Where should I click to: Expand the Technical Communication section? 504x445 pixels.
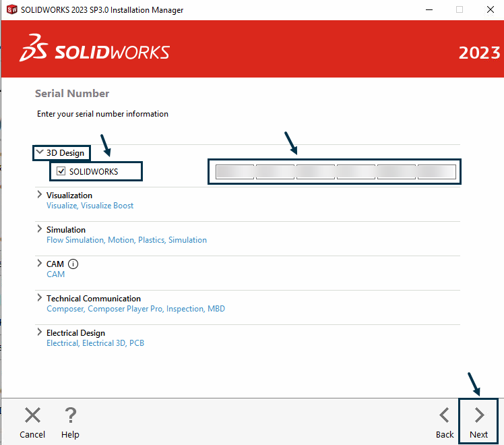(x=40, y=297)
